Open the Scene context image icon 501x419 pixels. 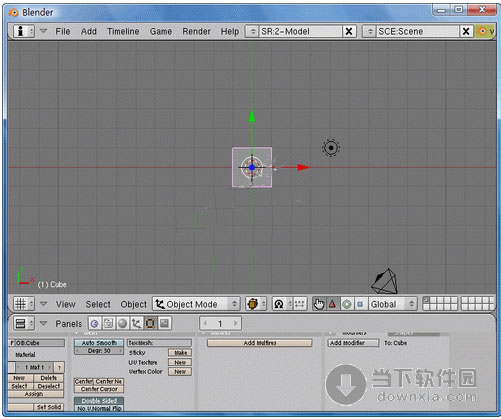(164, 323)
